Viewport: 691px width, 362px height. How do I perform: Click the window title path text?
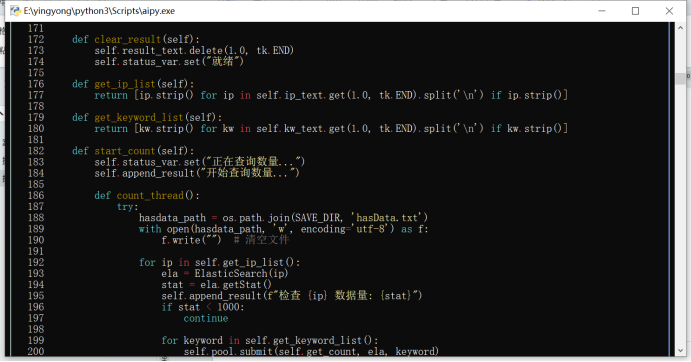click(x=99, y=11)
